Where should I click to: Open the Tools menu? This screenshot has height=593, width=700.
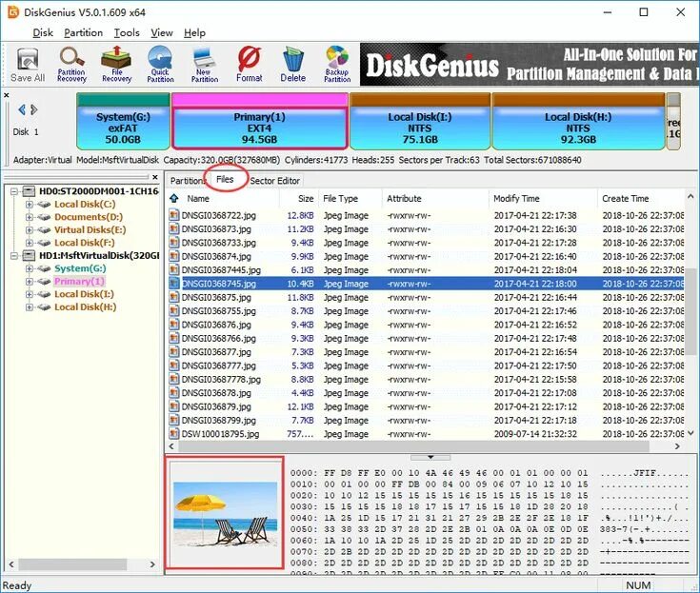click(x=127, y=33)
